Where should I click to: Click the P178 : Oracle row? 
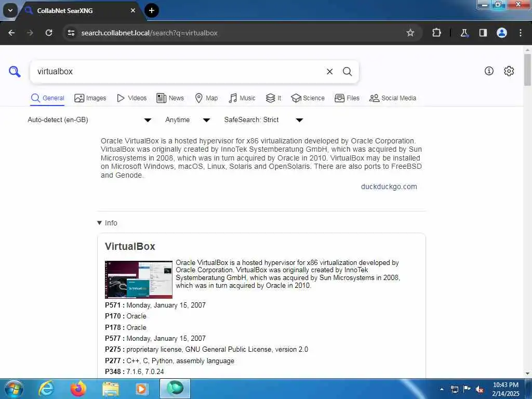tap(126, 327)
